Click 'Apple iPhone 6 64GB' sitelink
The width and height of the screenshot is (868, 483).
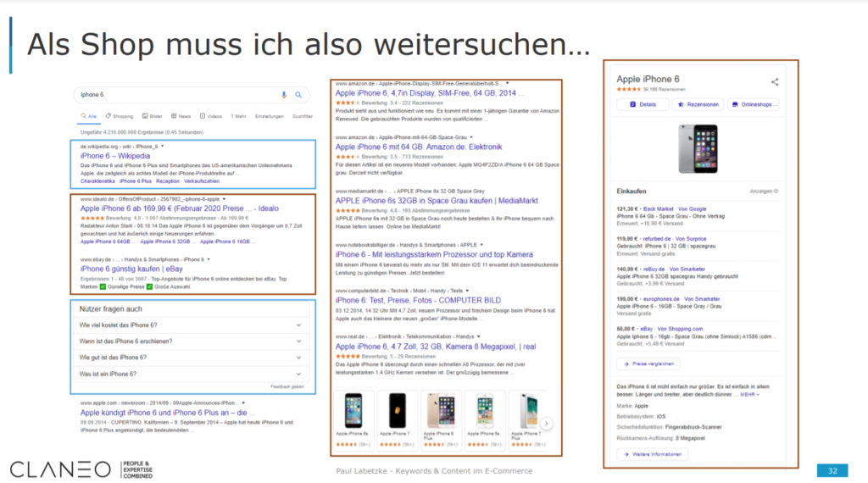[105, 241]
